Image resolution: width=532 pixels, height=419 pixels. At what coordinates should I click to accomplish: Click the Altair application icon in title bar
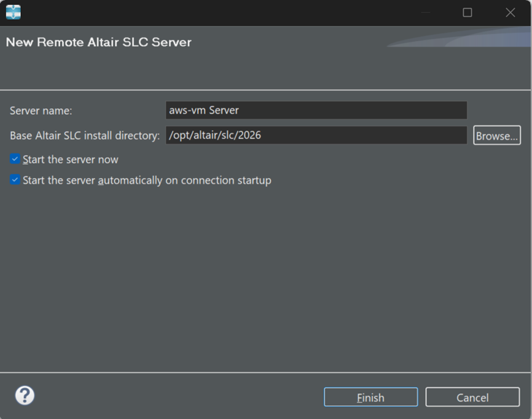tap(14, 12)
